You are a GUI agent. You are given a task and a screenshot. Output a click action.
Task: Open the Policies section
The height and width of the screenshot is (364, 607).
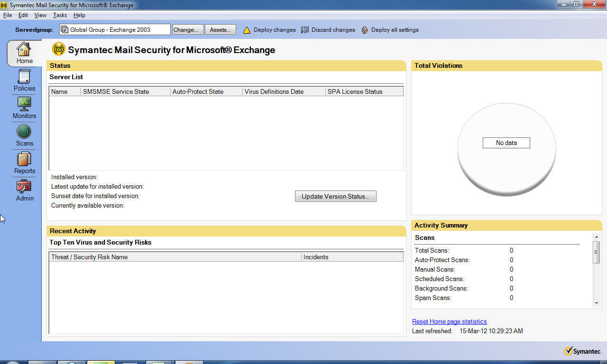[24, 81]
